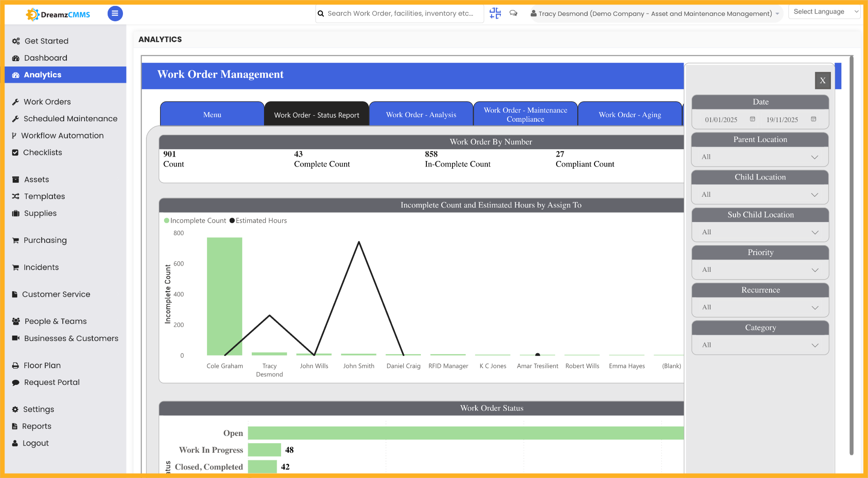This screenshot has height=478, width=868.
Task: Click the search Work Order input field
Action: tap(401, 14)
